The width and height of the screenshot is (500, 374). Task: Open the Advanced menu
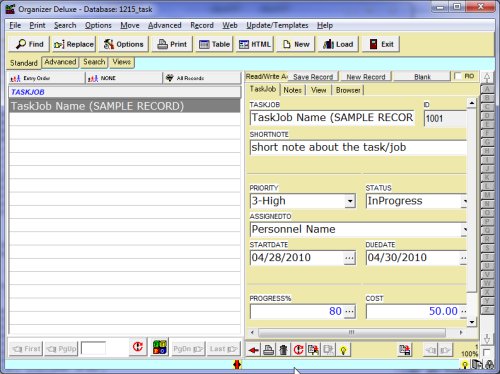165,25
